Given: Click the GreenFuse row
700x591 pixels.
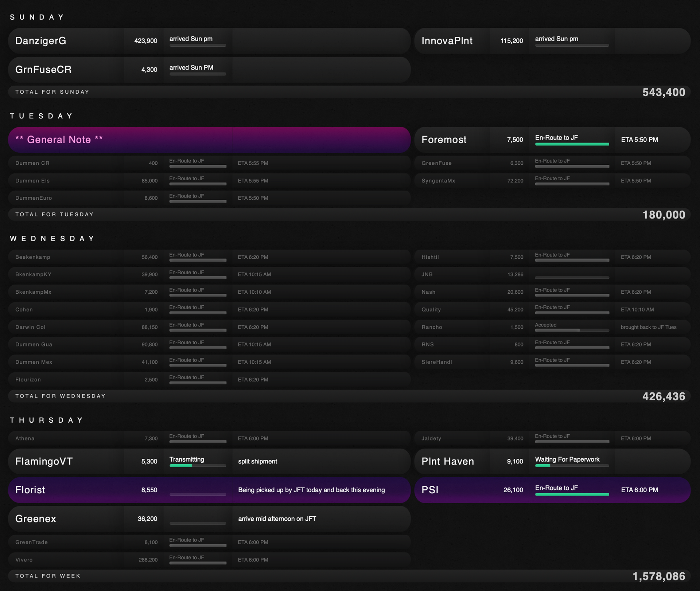Looking at the screenshot, I should click(x=552, y=163).
